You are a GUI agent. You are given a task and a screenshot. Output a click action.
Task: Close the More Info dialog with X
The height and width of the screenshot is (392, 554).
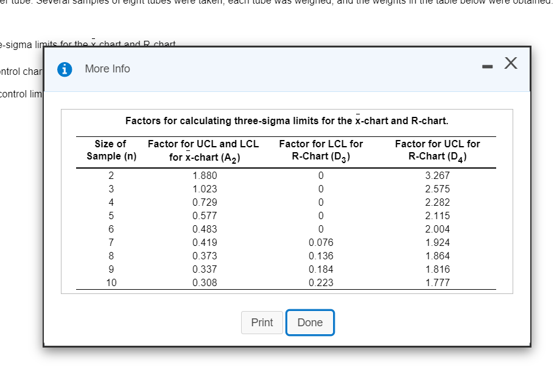coord(511,63)
